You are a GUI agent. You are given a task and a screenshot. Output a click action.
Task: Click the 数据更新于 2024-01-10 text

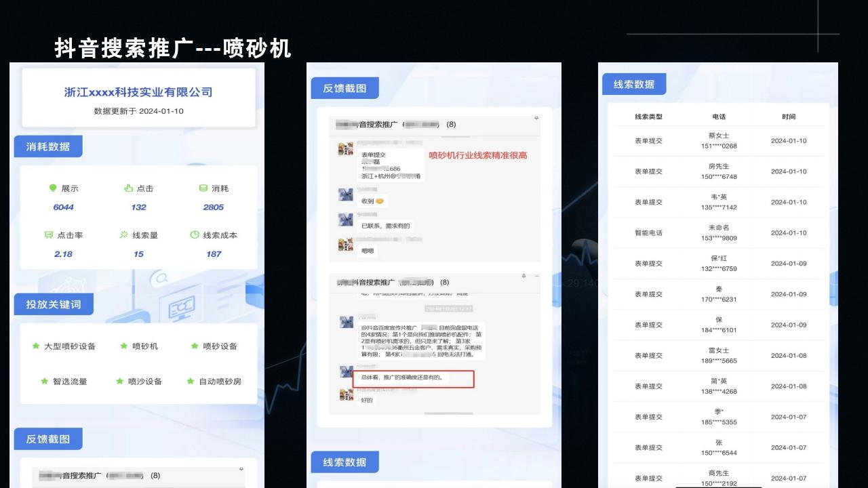click(138, 111)
